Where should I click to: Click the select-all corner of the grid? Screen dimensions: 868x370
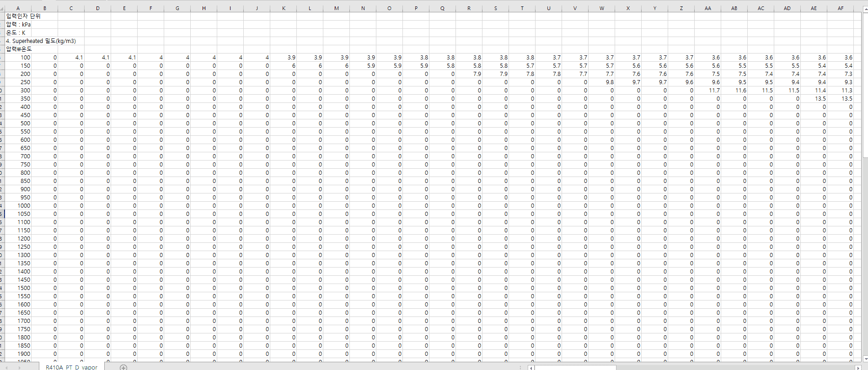(x=2, y=8)
